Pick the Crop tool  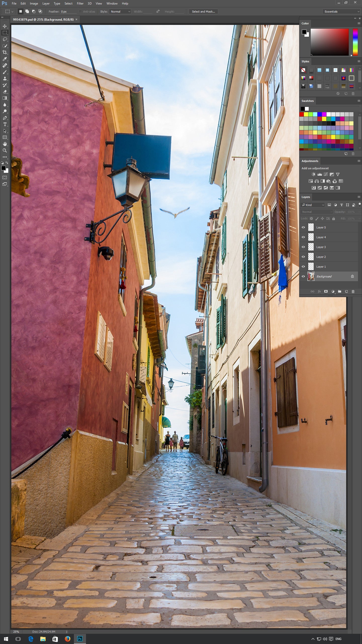[x=5, y=52]
